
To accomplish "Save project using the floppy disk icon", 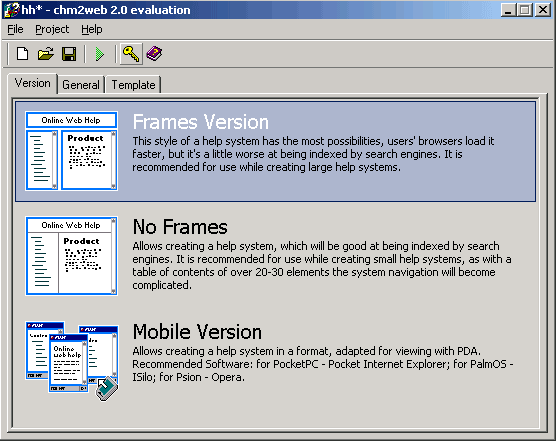I will [69, 54].
